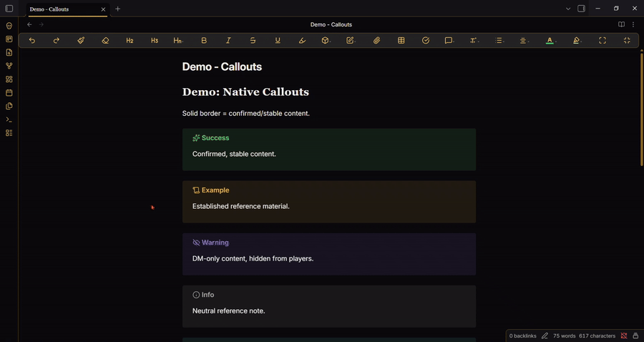Viewport: 644px width, 342px height.
Task: Open the canvas/grid ribbon icon
Action: tap(9, 79)
